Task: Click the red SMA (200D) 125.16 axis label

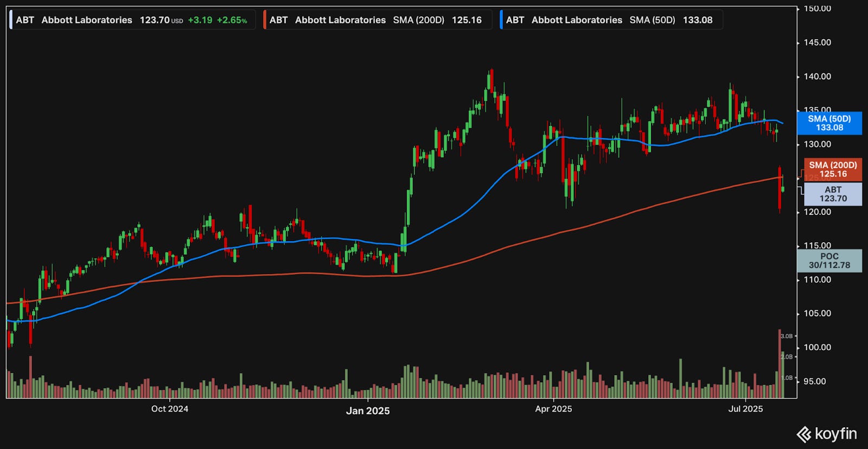Action: [833, 169]
